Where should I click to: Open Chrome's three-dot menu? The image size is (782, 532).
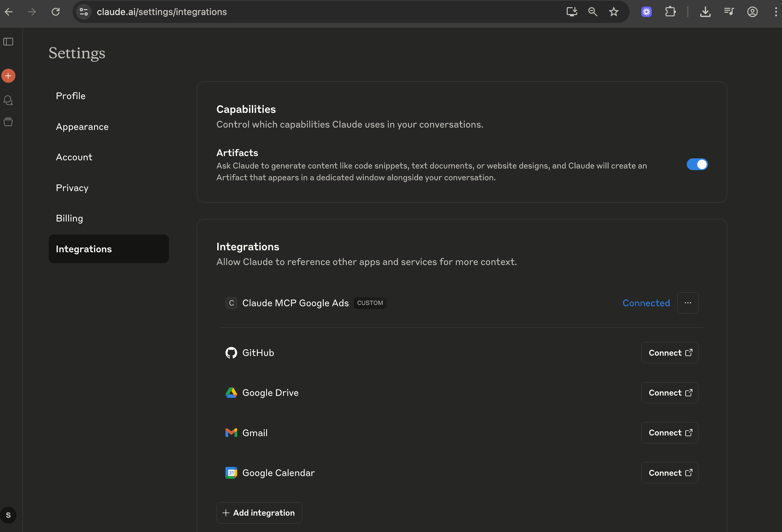(775, 12)
